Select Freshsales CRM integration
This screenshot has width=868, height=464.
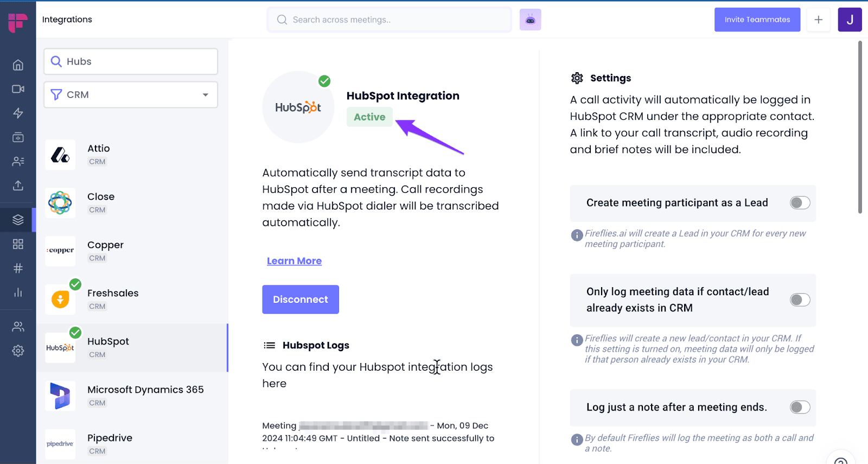pos(132,300)
